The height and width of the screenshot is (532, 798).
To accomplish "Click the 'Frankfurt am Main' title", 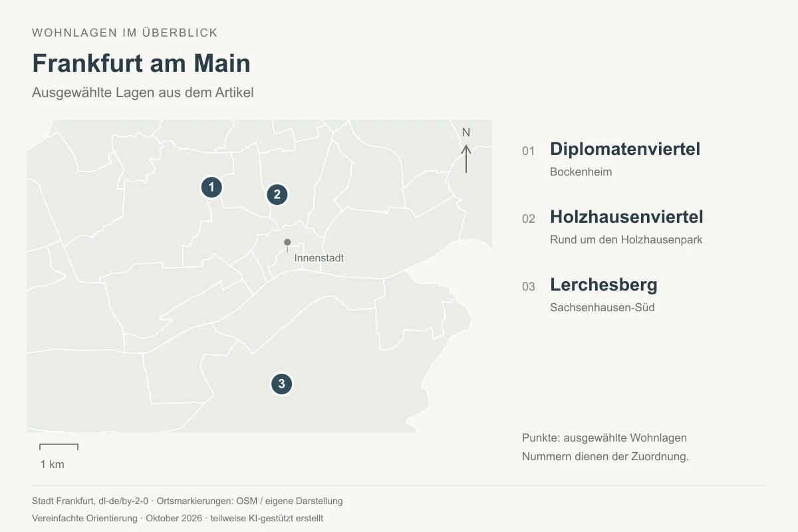I will click(142, 63).
